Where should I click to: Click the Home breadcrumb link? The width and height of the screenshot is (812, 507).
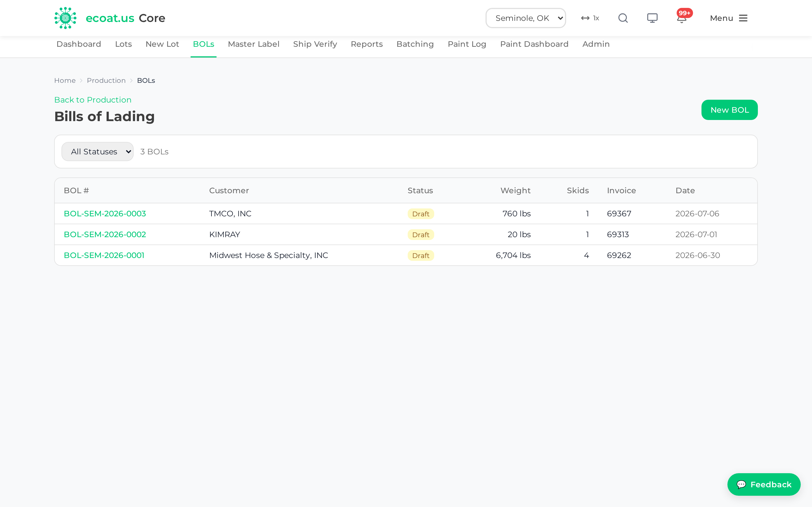coord(65,81)
